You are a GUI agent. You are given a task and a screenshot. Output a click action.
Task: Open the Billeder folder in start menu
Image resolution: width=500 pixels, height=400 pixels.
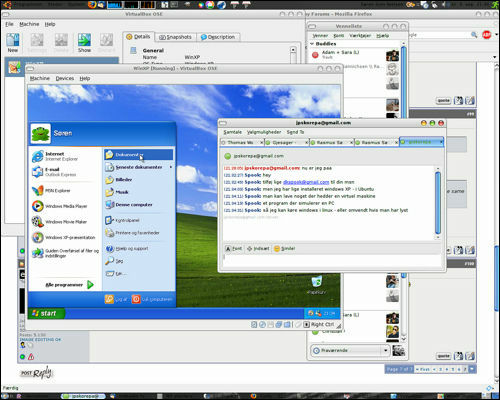pos(119,180)
